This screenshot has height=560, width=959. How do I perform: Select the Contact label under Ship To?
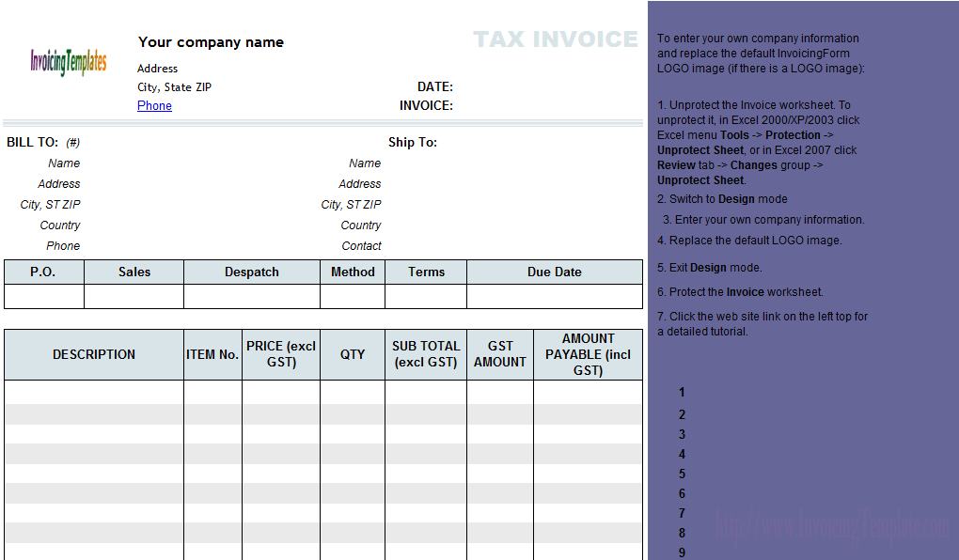(361, 246)
